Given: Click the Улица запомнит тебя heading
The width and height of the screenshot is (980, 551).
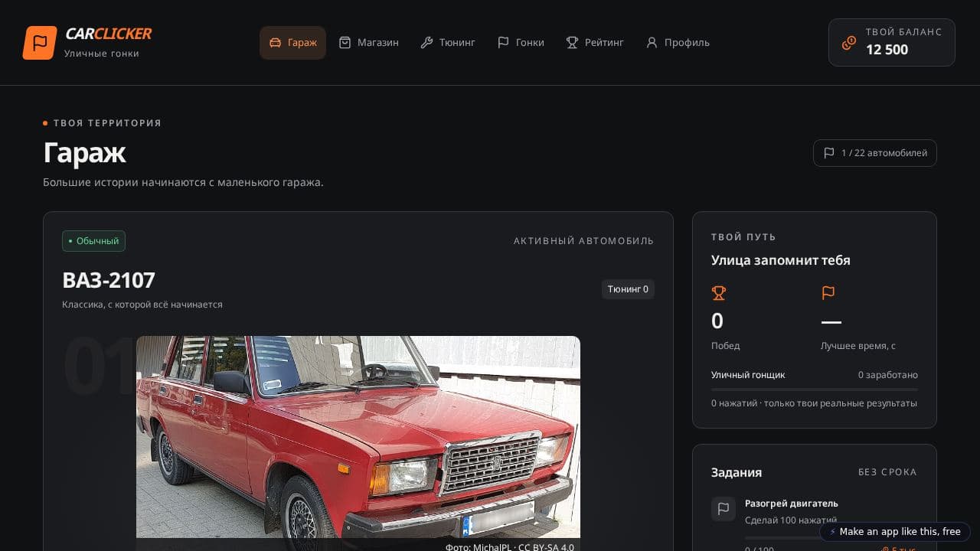Looking at the screenshot, I should tap(781, 260).
